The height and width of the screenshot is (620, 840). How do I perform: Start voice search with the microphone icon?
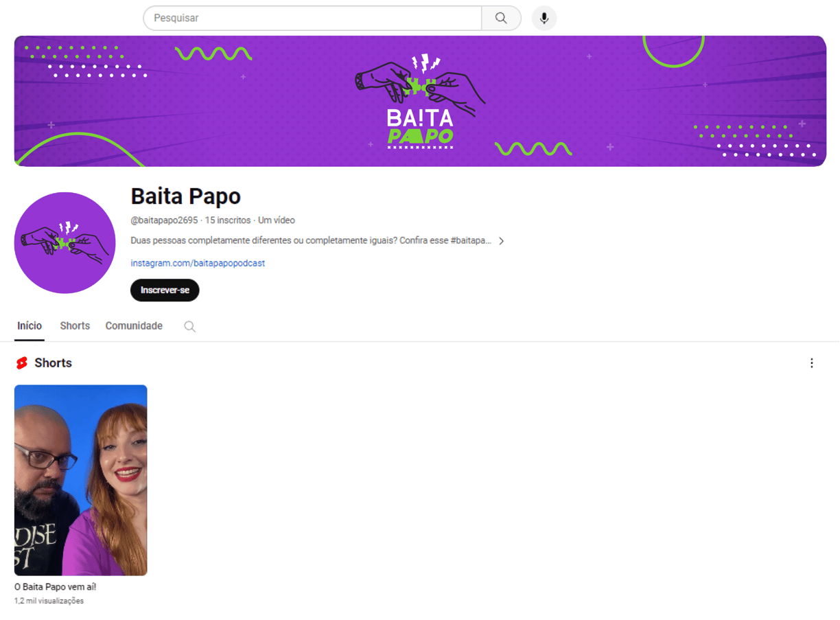tap(544, 19)
